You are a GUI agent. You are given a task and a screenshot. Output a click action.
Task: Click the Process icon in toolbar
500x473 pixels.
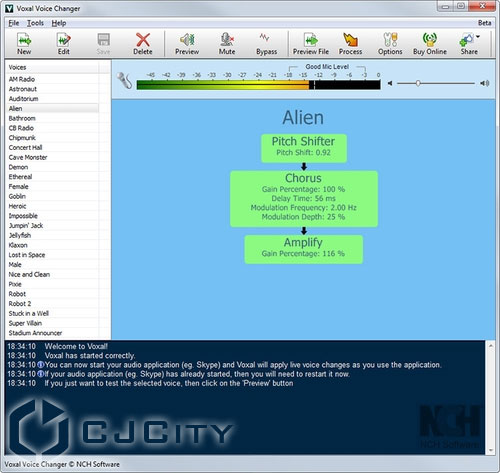350,44
